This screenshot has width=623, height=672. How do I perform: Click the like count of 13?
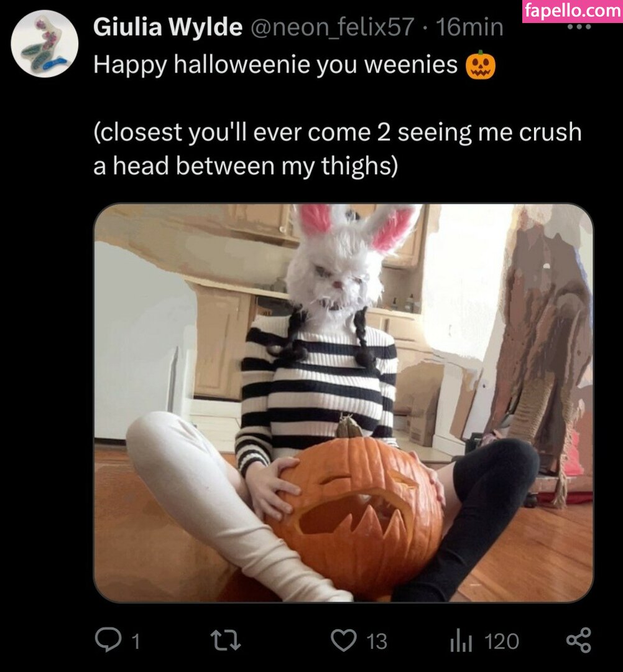click(x=377, y=642)
